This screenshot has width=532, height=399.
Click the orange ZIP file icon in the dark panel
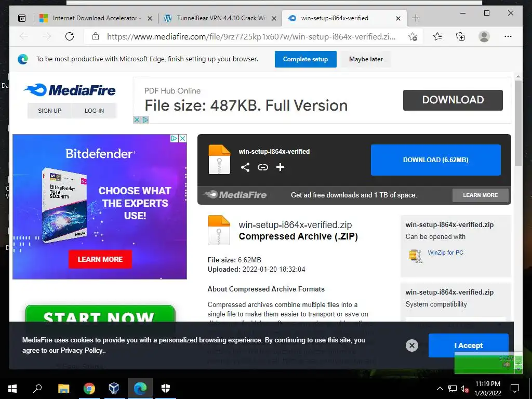pyautogui.click(x=219, y=159)
